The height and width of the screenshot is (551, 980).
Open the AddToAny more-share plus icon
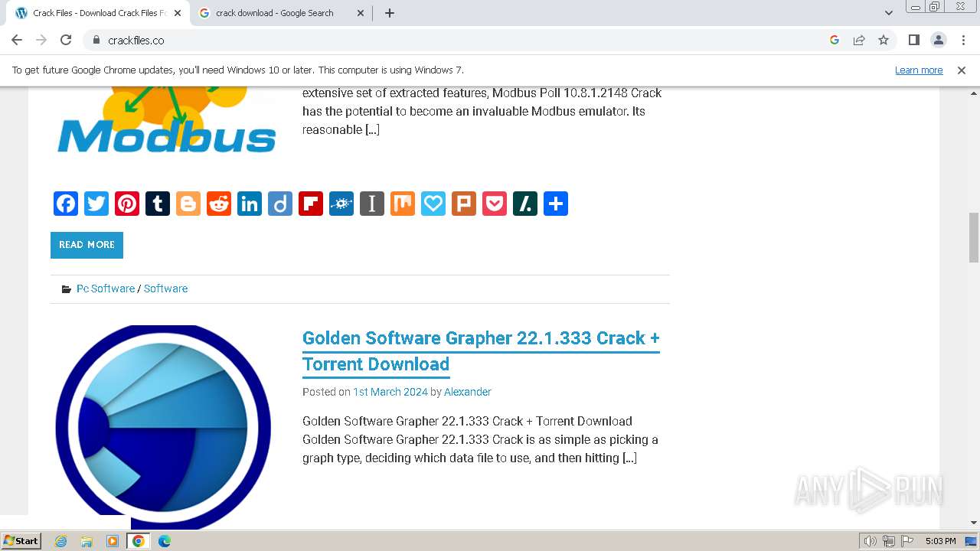click(556, 204)
